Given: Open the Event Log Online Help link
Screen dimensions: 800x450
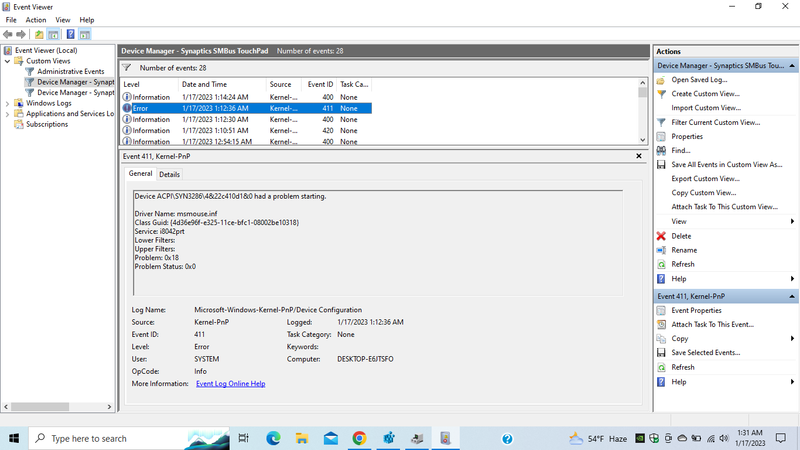Looking at the screenshot, I should [231, 384].
